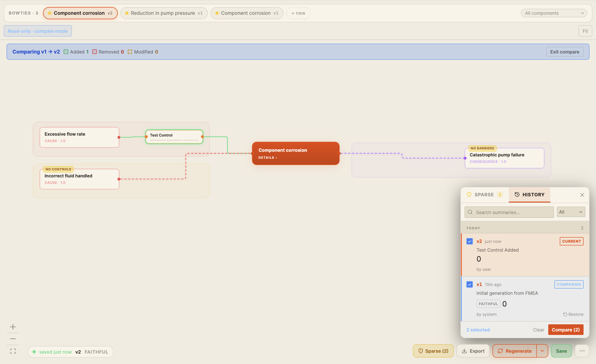Open the Regenerate dropdown arrow
The height and width of the screenshot is (364, 596).
click(542, 351)
